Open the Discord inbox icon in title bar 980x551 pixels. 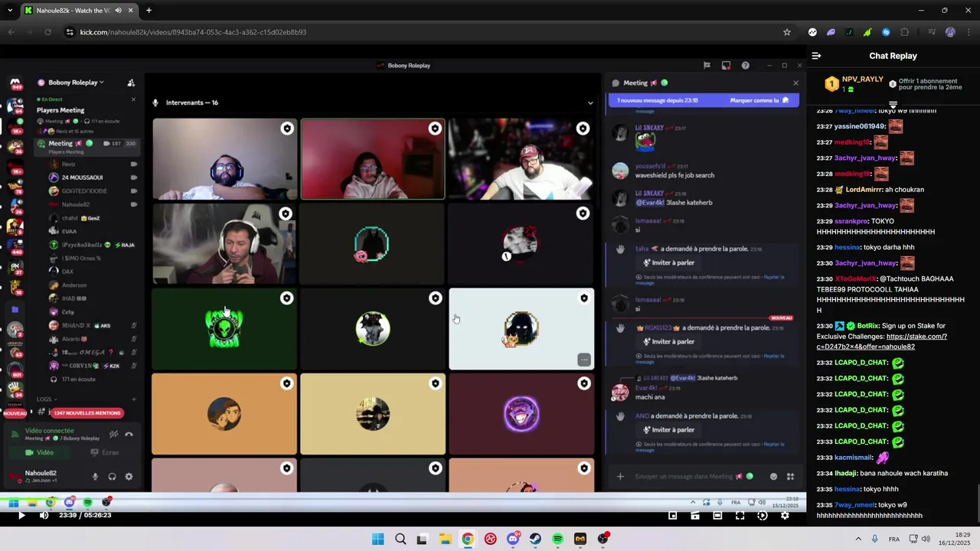[x=726, y=66]
